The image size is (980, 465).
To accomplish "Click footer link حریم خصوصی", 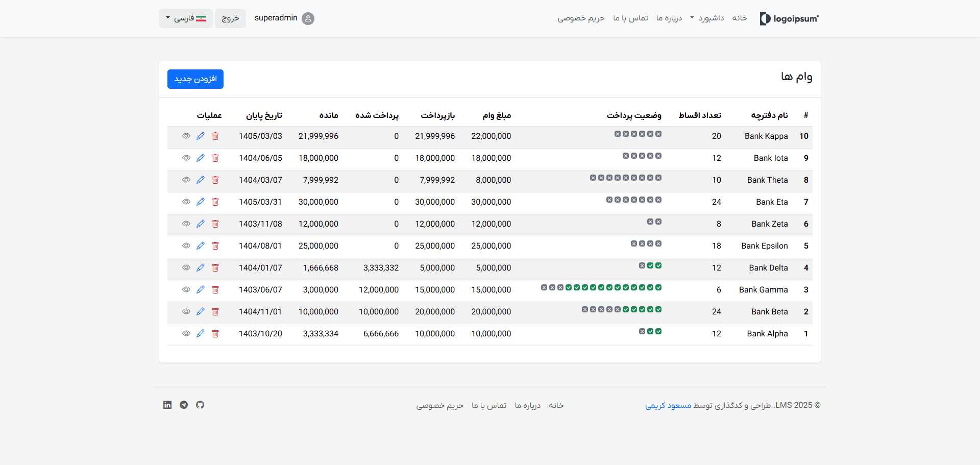I will [440, 405].
